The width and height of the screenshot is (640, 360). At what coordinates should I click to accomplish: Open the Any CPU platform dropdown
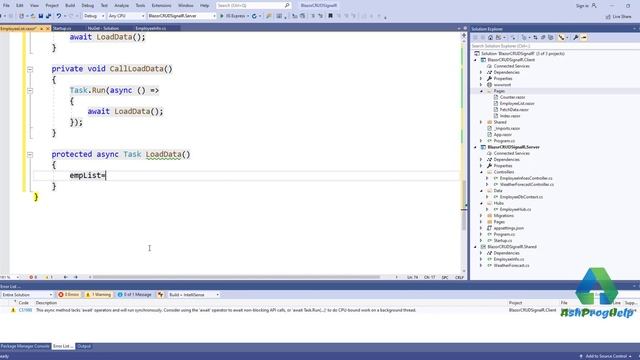click(127, 16)
